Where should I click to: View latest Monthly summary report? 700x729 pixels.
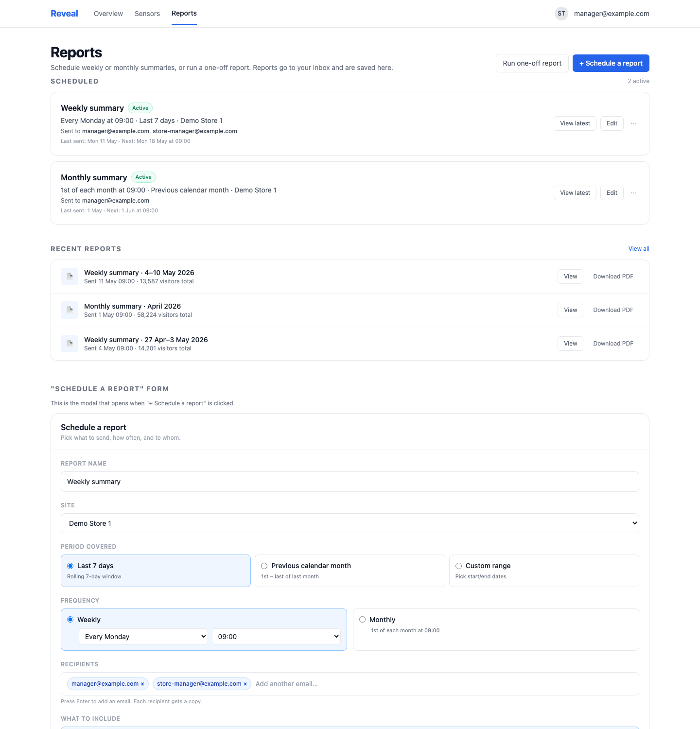[x=575, y=193]
